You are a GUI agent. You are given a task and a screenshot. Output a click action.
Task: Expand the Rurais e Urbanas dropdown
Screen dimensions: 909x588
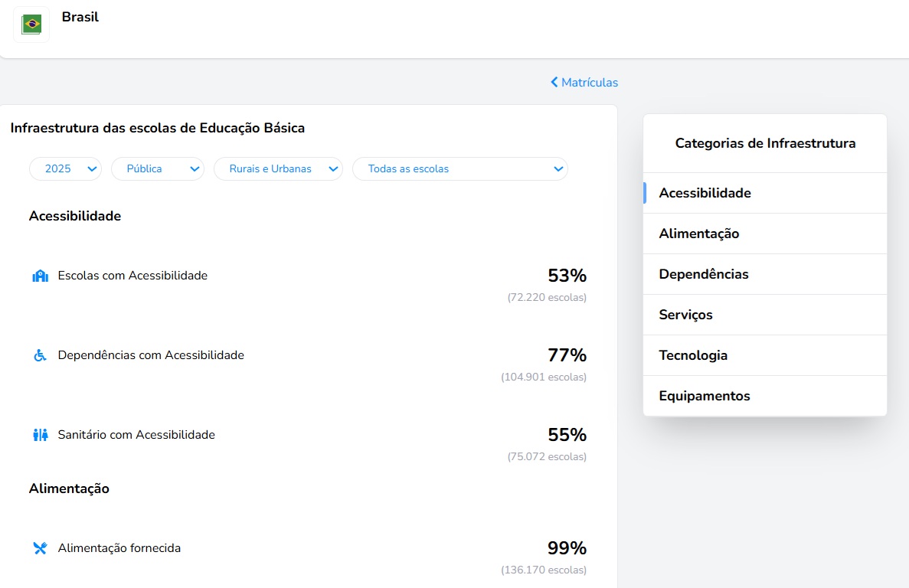(277, 168)
